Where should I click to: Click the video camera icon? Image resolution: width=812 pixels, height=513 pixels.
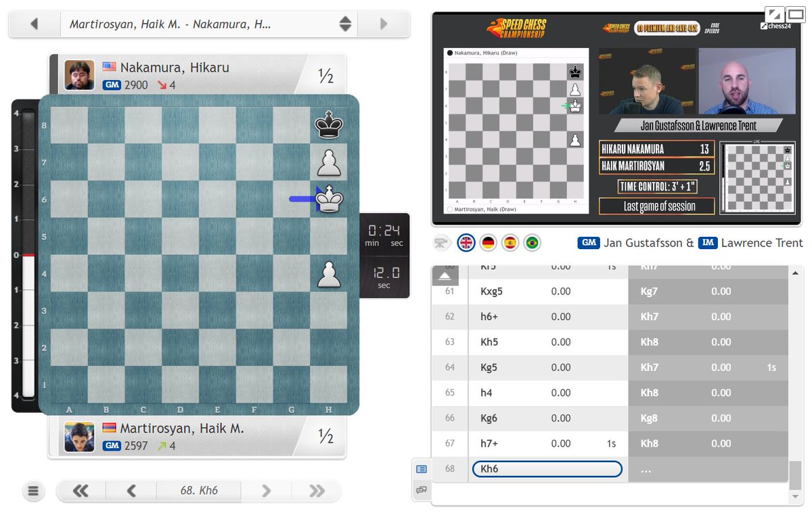pyautogui.click(x=442, y=242)
